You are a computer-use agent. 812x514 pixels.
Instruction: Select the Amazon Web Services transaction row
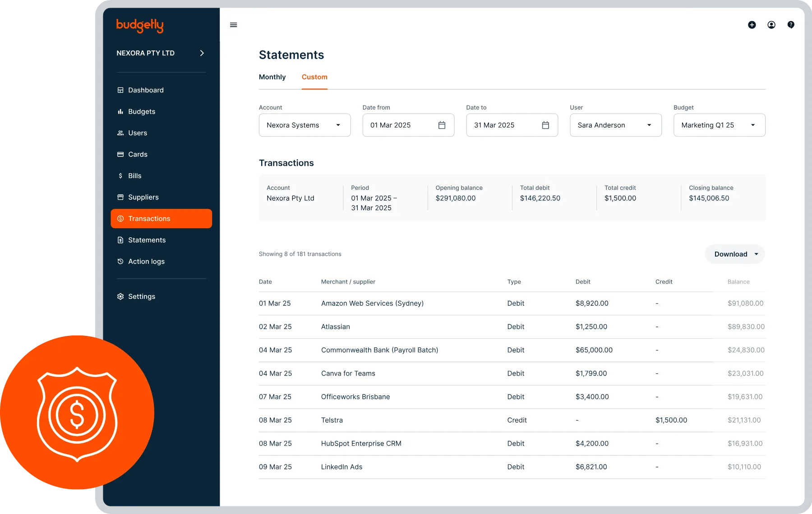pos(372,303)
